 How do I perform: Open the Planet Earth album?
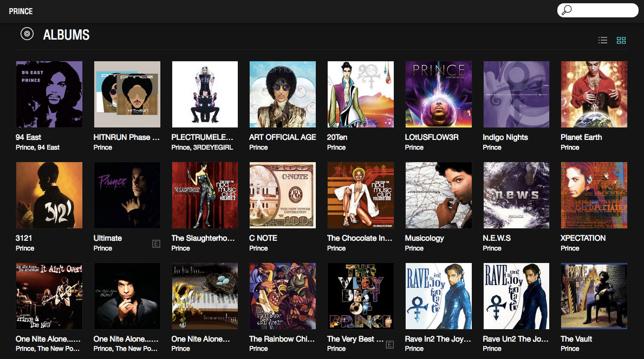click(x=594, y=94)
